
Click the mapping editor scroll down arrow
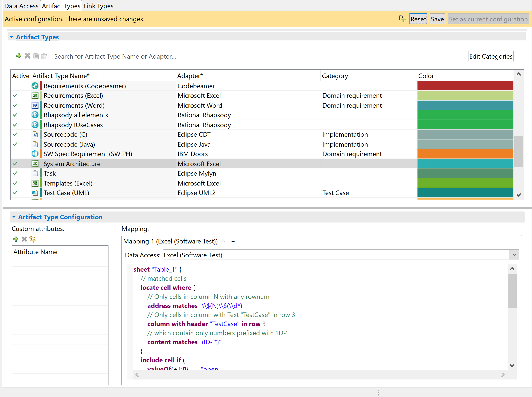512,365
